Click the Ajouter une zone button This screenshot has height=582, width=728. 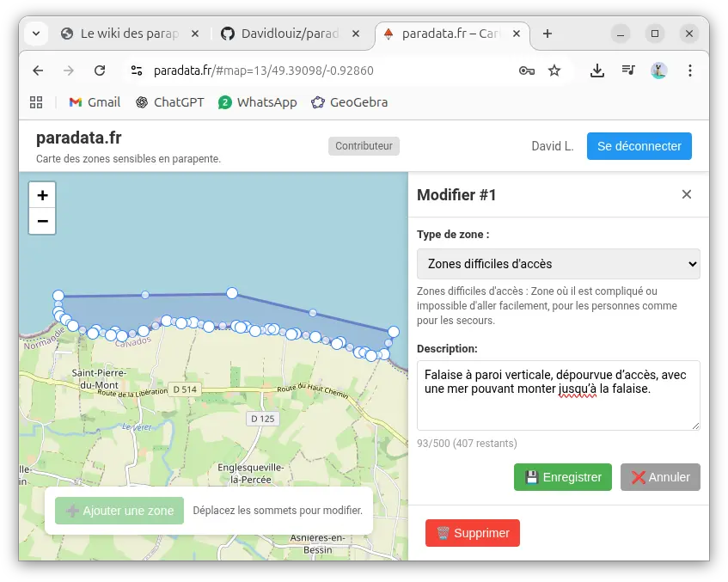(119, 511)
